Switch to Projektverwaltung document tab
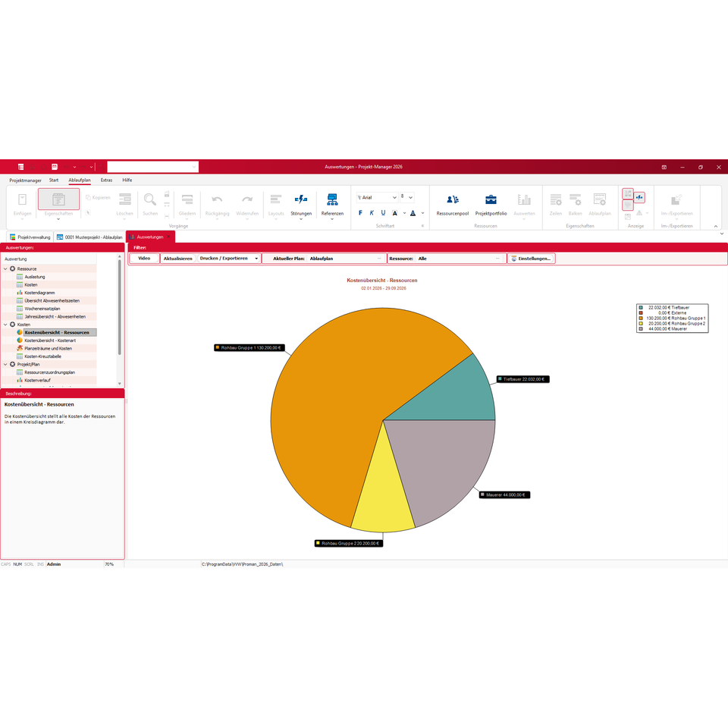 click(x=30, y=237)
